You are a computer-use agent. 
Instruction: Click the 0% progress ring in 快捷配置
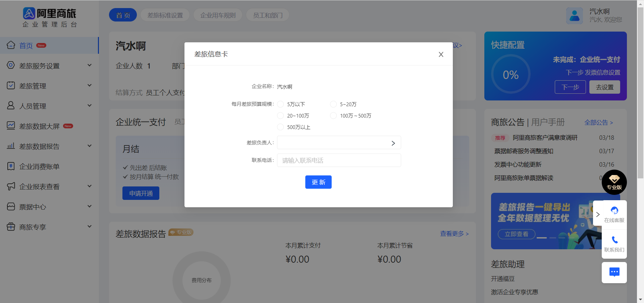tap(511, 74)
